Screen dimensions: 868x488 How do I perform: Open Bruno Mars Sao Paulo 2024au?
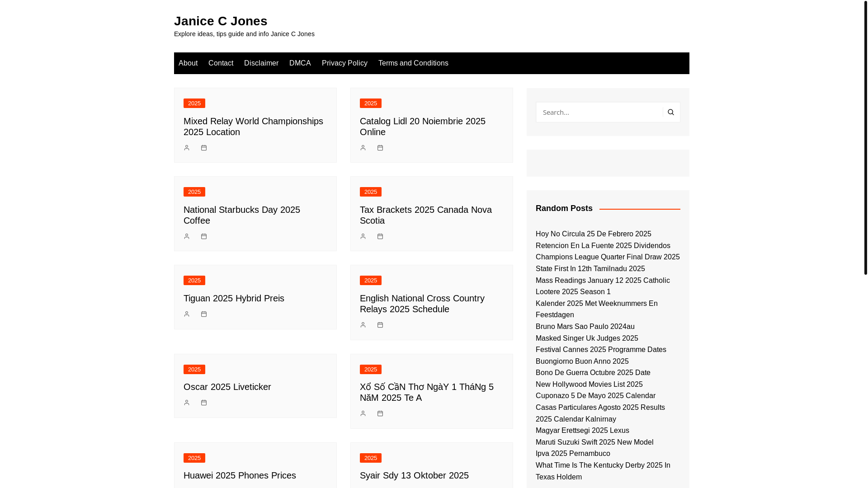coord(585,327)
